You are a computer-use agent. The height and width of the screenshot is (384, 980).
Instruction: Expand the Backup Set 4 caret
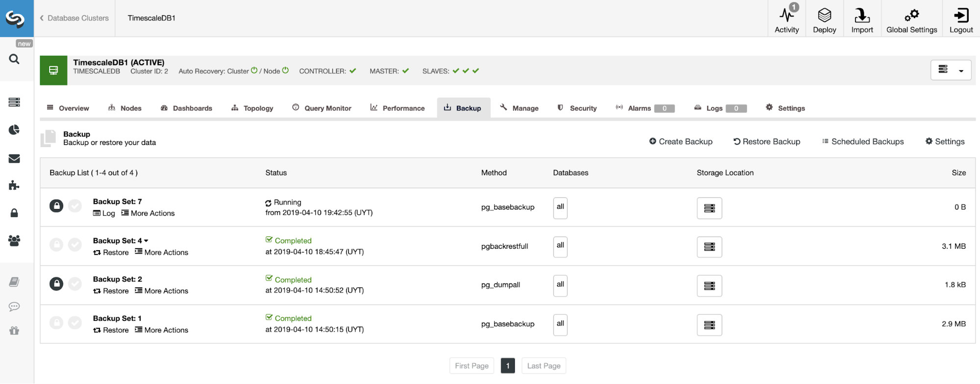pyautogui.click(x=146, y=241)
